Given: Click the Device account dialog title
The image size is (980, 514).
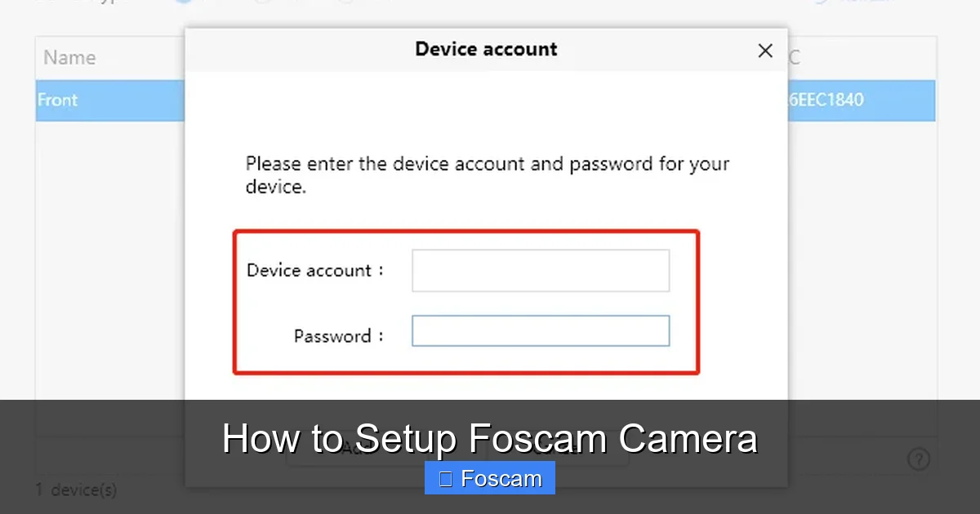Looking at the screenshot, I should click(486, 49).
